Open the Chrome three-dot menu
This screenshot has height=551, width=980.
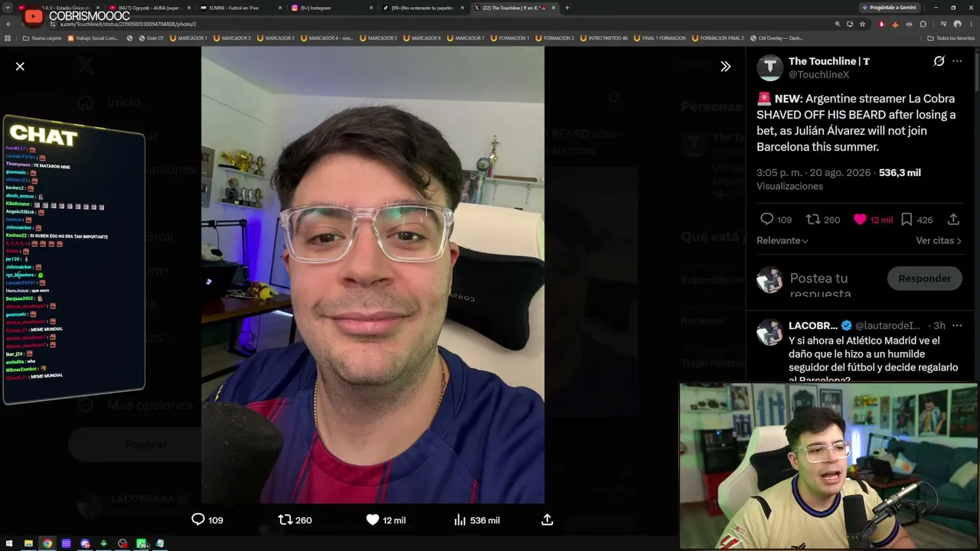tap(971, 24)
